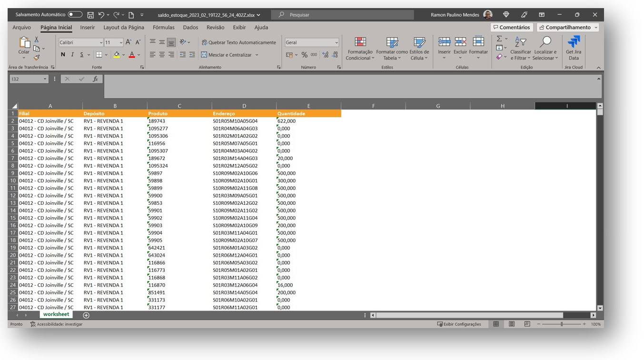Toggle Quebrar Texto Automaticamente
Image resolution: width=644 pixels, height=360 pixels.
pos(238,42)
